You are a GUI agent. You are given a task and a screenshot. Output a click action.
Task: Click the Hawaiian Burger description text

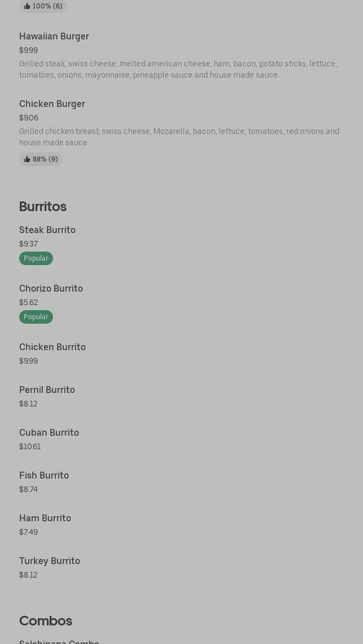tap(178, 69)
